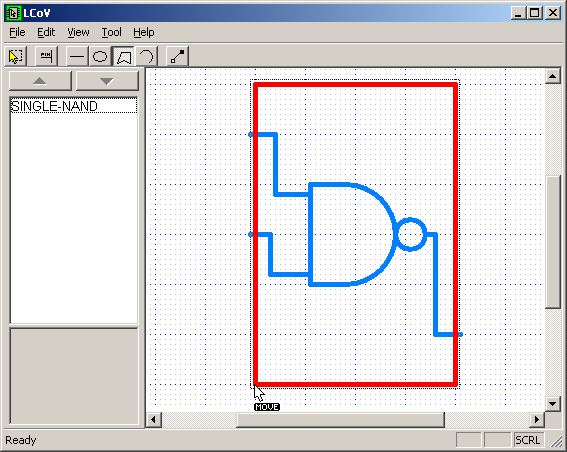Image resolution: width=567 pixels, height=452 pixels.
Task: Move component up with up-arrow button
Action: pyautogui.click(x=40, y=81)
